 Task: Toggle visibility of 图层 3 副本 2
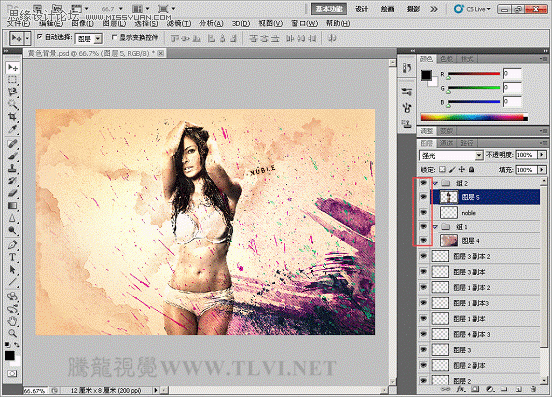[424, 256]
